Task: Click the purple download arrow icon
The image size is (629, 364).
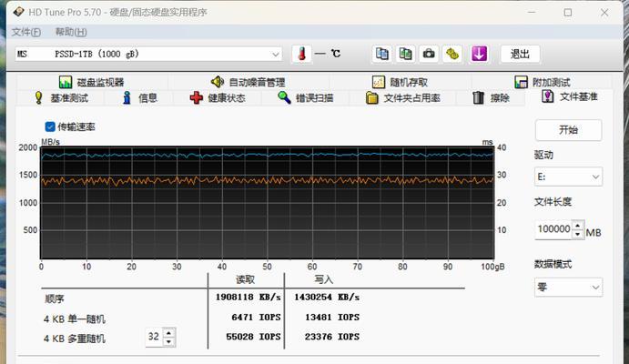Action: [479, 54]
